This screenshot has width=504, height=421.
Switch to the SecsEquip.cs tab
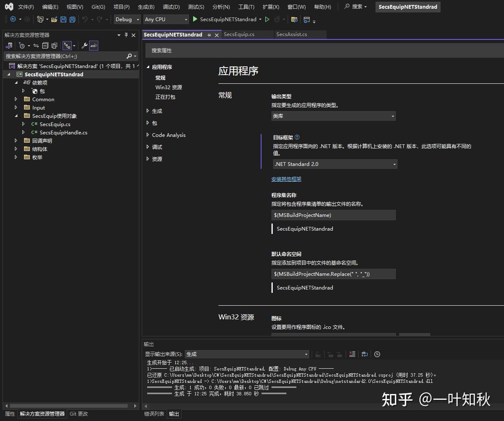click(239, 34)
